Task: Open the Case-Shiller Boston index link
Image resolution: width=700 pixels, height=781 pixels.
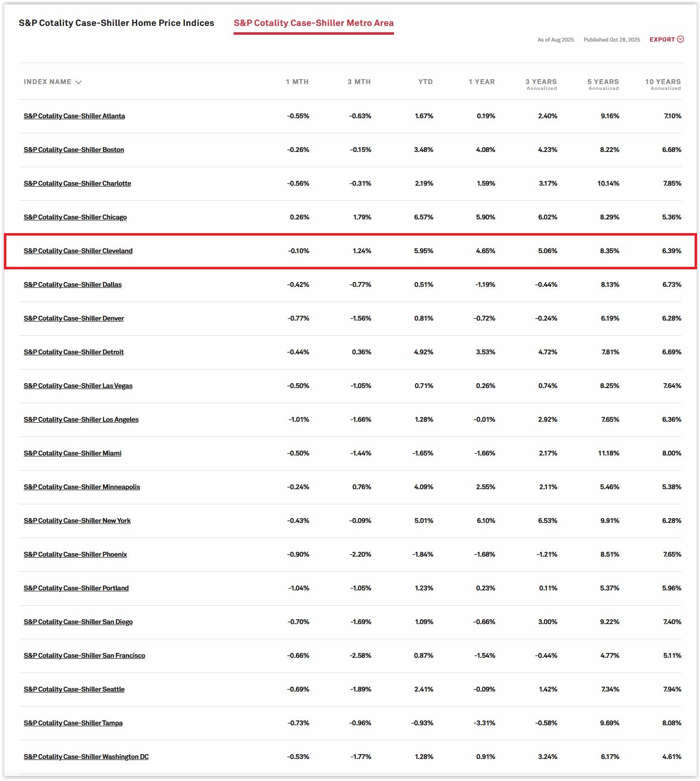Action: coord(74,150)
